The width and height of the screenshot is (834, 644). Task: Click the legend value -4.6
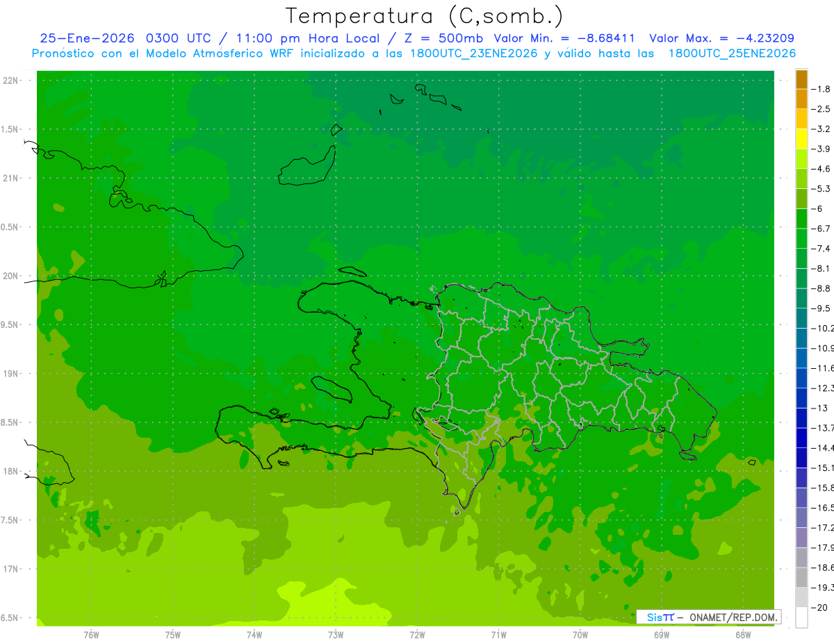[x=821, y=169]
